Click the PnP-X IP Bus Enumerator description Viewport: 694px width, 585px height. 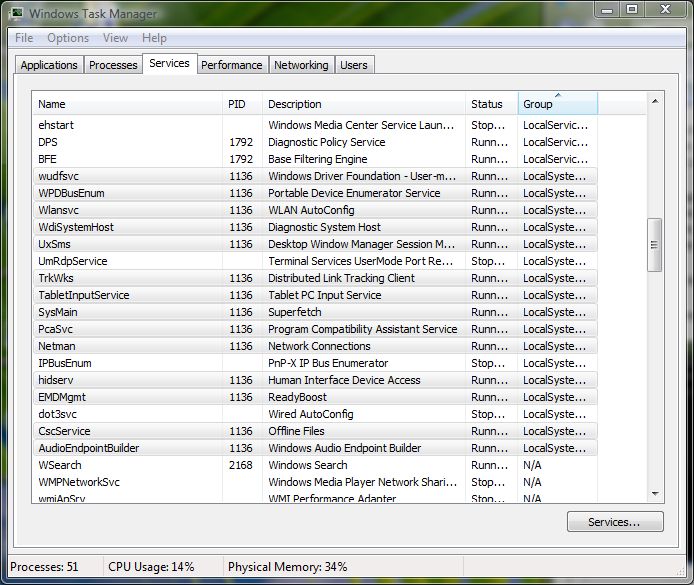click(328, 363)
